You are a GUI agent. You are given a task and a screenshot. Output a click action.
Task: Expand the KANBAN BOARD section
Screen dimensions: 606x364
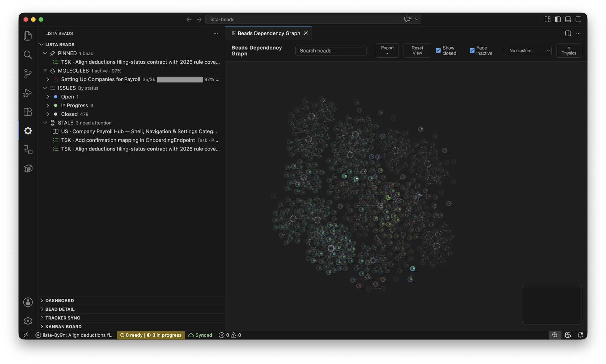pyautogui.click(x=131, y=326)
